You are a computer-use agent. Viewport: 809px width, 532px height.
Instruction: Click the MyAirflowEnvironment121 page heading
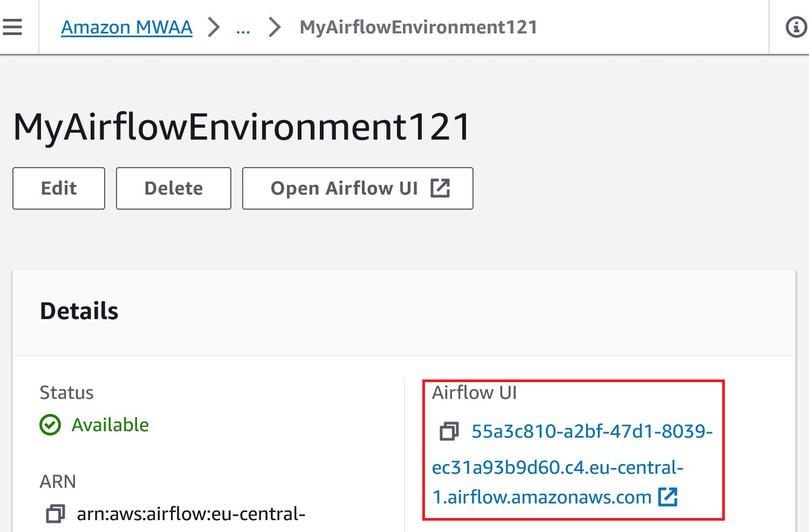[x=242, y=127]
